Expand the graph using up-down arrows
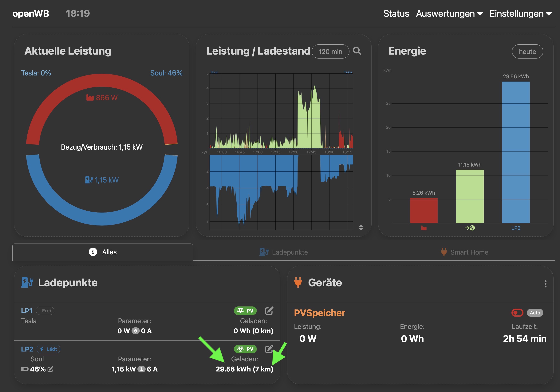The height and width of the screenshot is (392, 560). click(361, 227)
